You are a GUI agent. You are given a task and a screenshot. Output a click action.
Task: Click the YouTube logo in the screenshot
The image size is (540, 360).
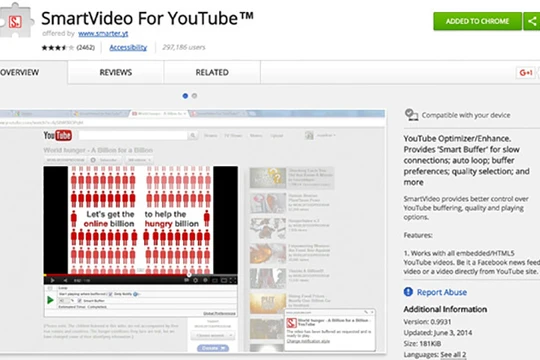(x=58, y=135)
